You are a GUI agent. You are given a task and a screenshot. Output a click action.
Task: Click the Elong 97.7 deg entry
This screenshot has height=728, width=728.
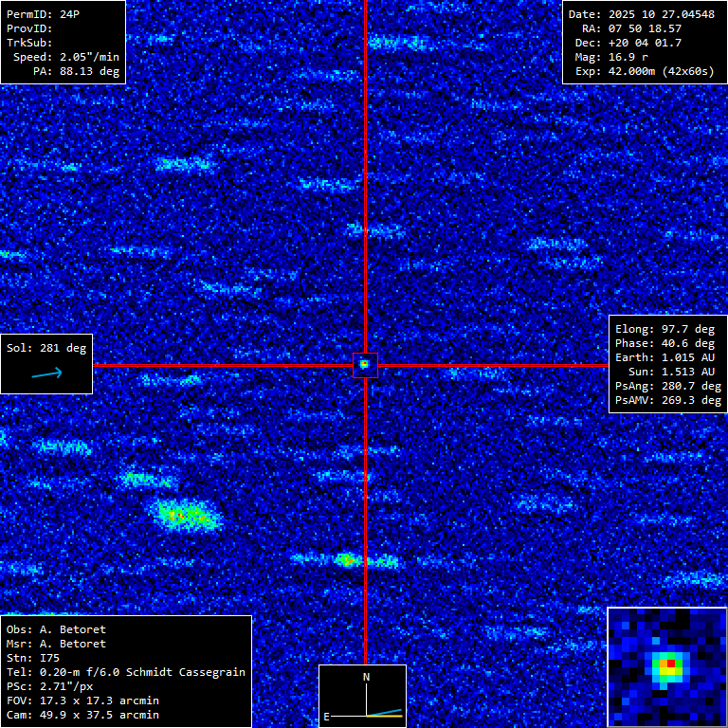[664, 329]
